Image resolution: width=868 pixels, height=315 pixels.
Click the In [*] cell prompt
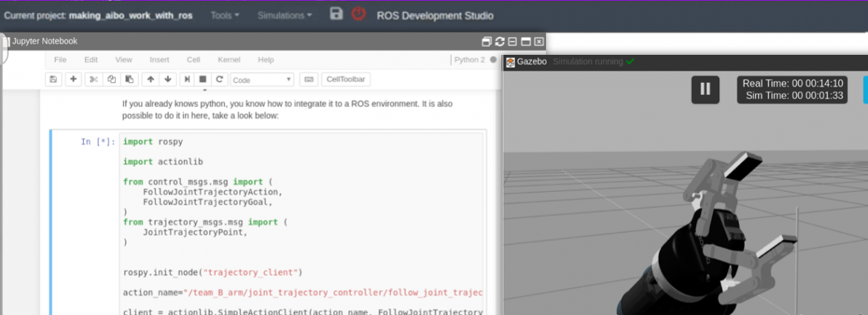click(x=98, y=142)
